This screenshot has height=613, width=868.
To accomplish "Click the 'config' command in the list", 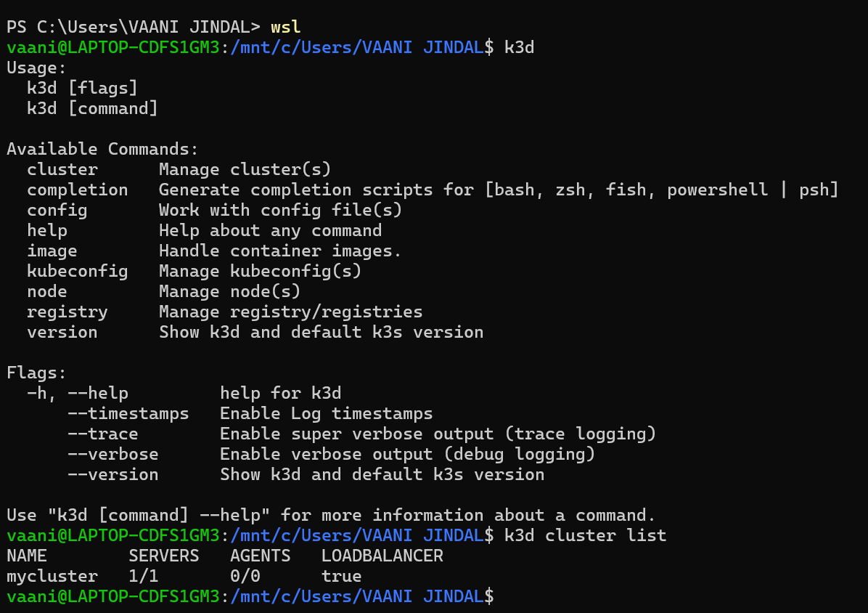I will point(57,210).
